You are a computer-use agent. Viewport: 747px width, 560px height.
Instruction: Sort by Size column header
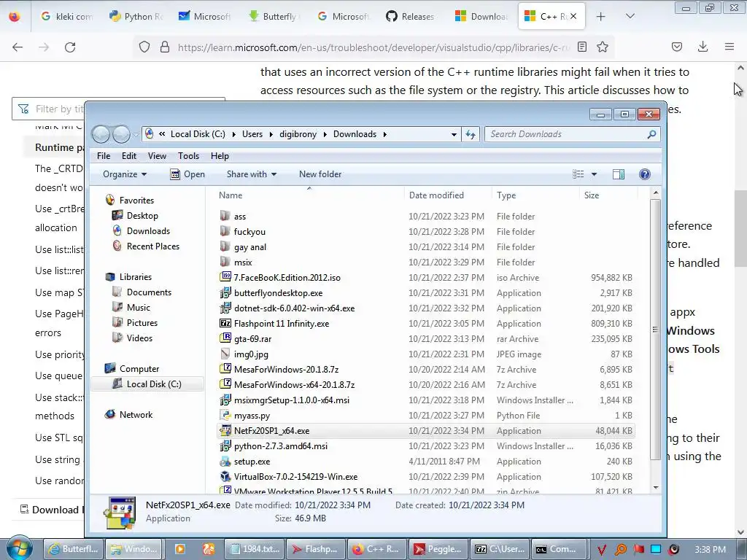point(608,195)
